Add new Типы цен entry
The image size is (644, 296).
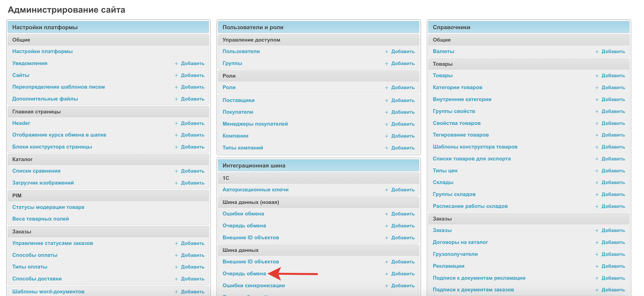613,171
